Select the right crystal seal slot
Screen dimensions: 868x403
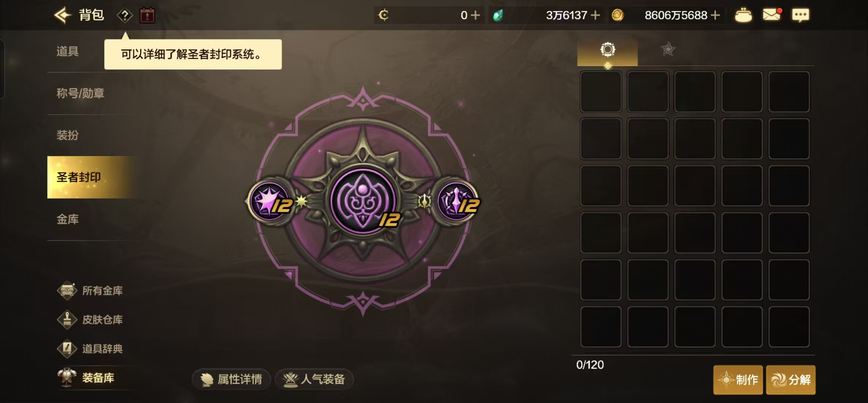[457, 201]
